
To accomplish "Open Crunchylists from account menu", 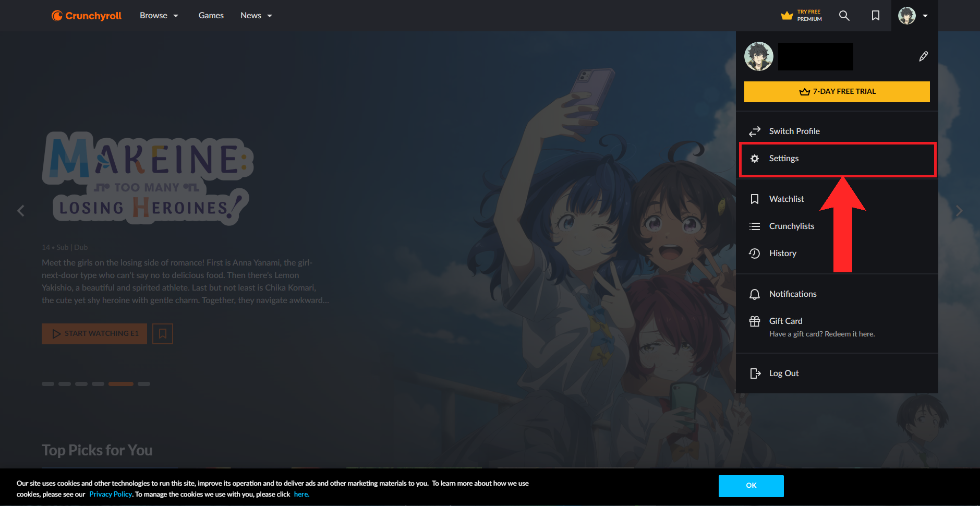I will pos(837,226).
